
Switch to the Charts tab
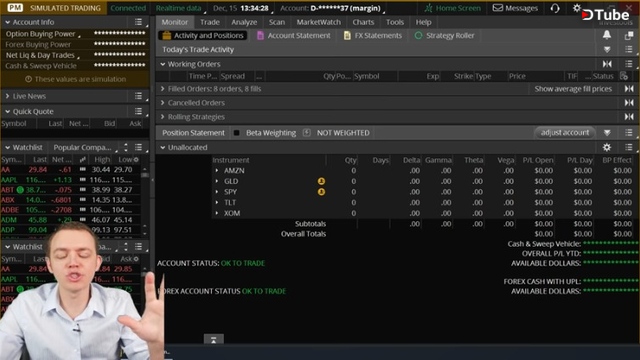363,22
